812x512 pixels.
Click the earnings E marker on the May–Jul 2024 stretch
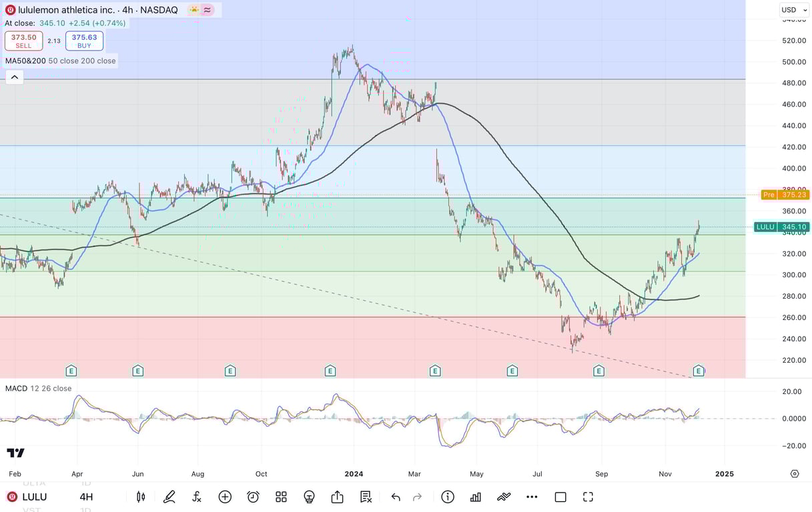pos(512,371)
